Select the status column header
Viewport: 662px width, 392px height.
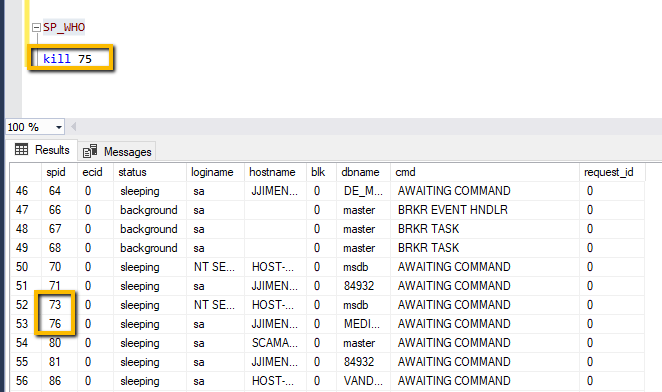(150, 172)
